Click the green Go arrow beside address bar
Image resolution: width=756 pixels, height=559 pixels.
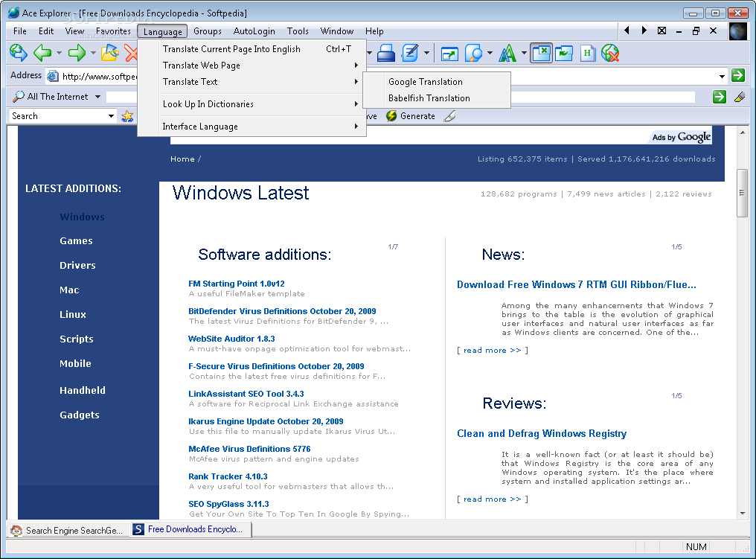pyautogui.click(x=738, y=75)
